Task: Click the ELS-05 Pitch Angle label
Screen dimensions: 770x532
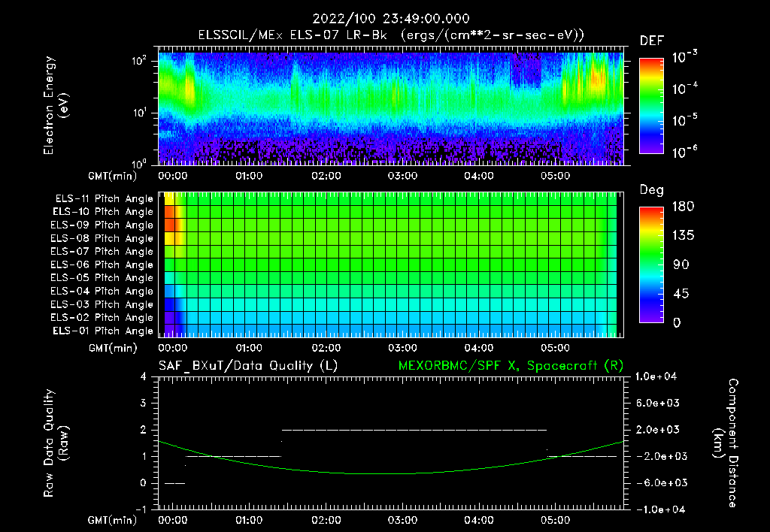Action: pos(102,278)
